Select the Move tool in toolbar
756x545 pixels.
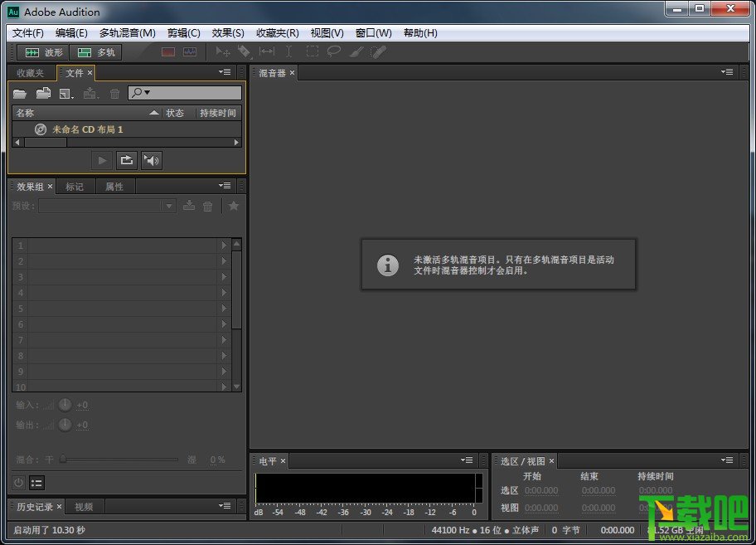(222, 51)
